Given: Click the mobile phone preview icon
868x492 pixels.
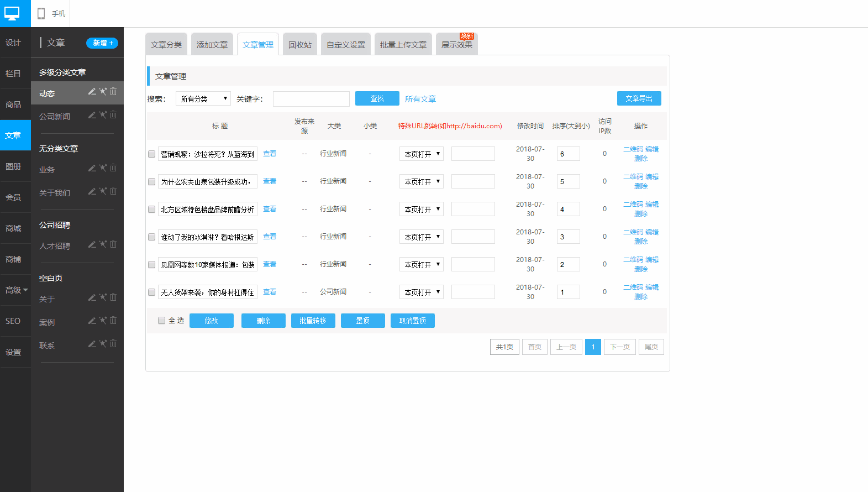Looking at the screenshot, I should pos(41,13).
